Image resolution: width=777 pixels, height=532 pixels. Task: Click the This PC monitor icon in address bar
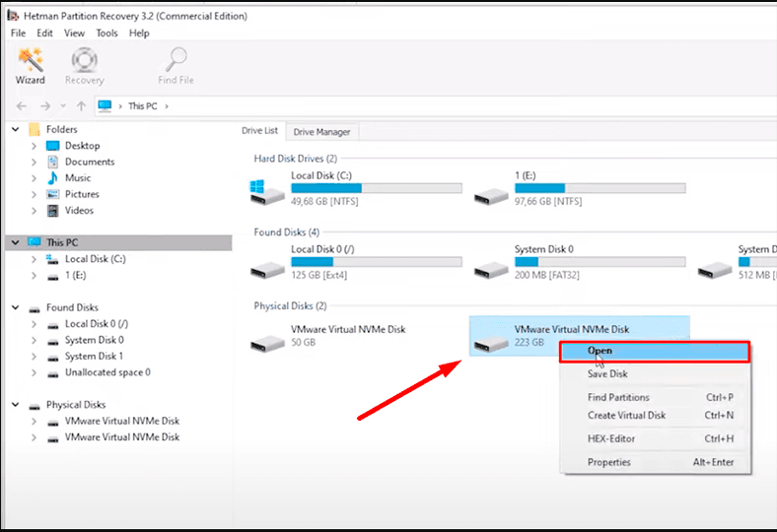pos(105,105)
